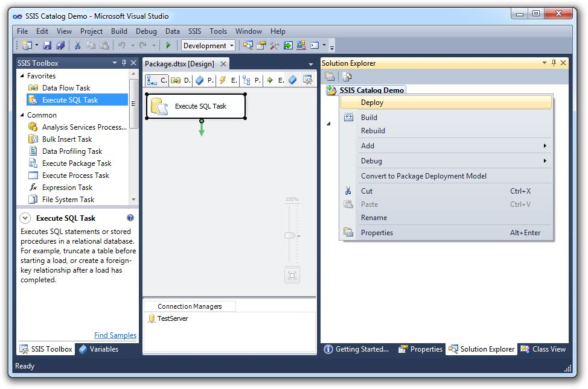The width and height of the screenshot is (588, 389).
Task: Open the Toolbox wrench toolbar icon
Action: pyautogui.click(x=275, y=45)
